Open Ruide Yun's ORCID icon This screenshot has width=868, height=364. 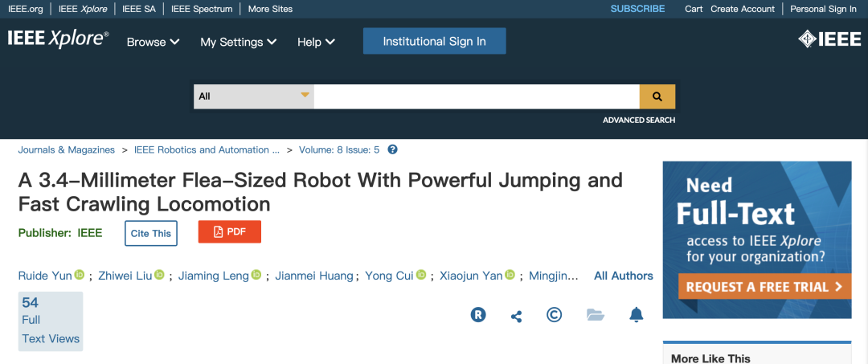80,276
